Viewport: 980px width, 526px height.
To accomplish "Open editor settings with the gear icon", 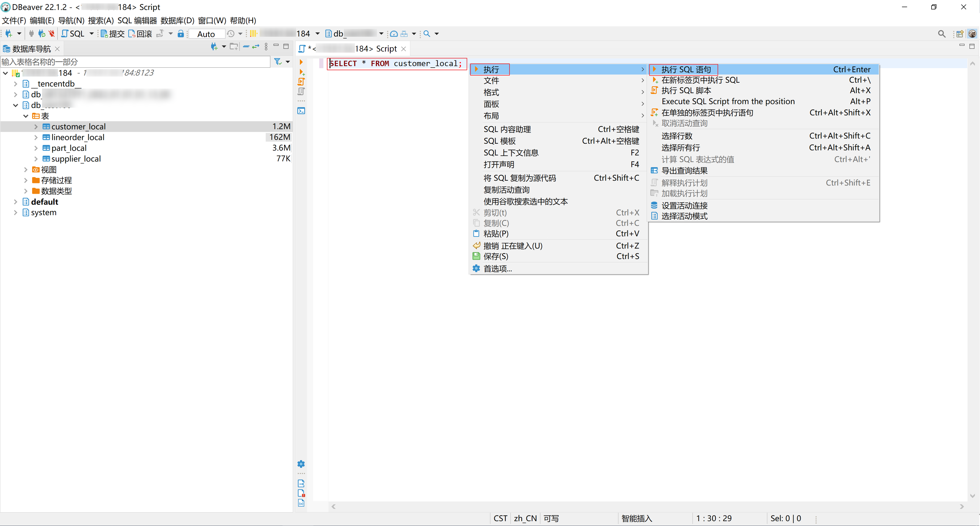I will click(x=301, y=463).
